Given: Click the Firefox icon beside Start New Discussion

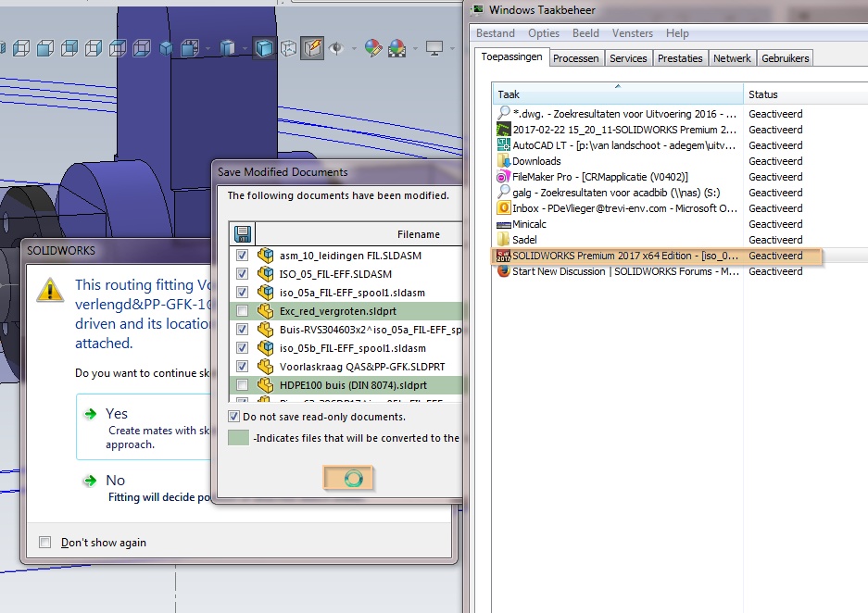Looking at the screenshot, I should [503, 271].
